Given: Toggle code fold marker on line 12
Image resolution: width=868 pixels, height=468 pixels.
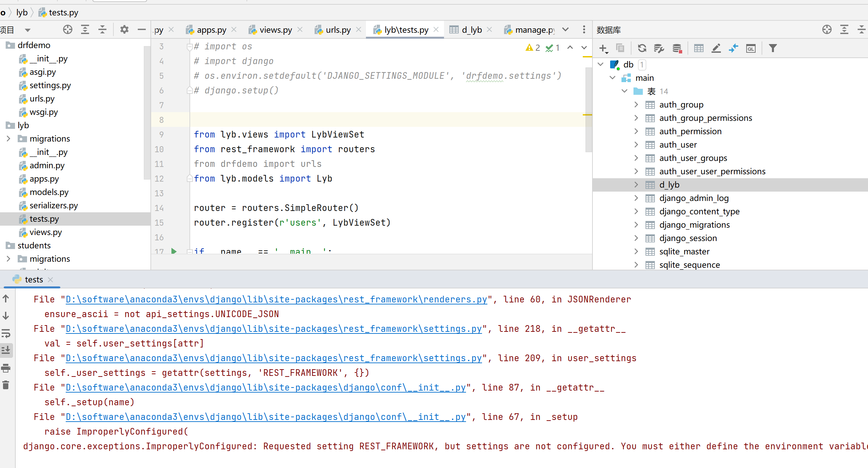Looking at the screenshot, I should point(189,178).
